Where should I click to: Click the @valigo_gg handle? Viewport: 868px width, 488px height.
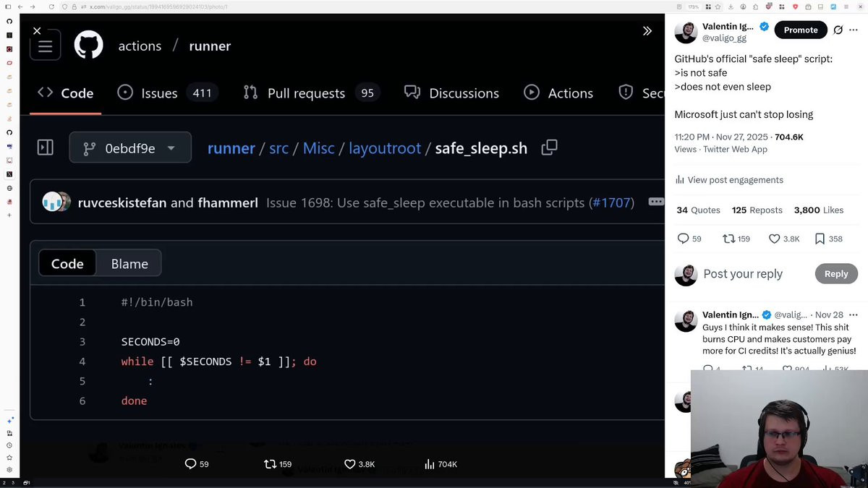724,38
